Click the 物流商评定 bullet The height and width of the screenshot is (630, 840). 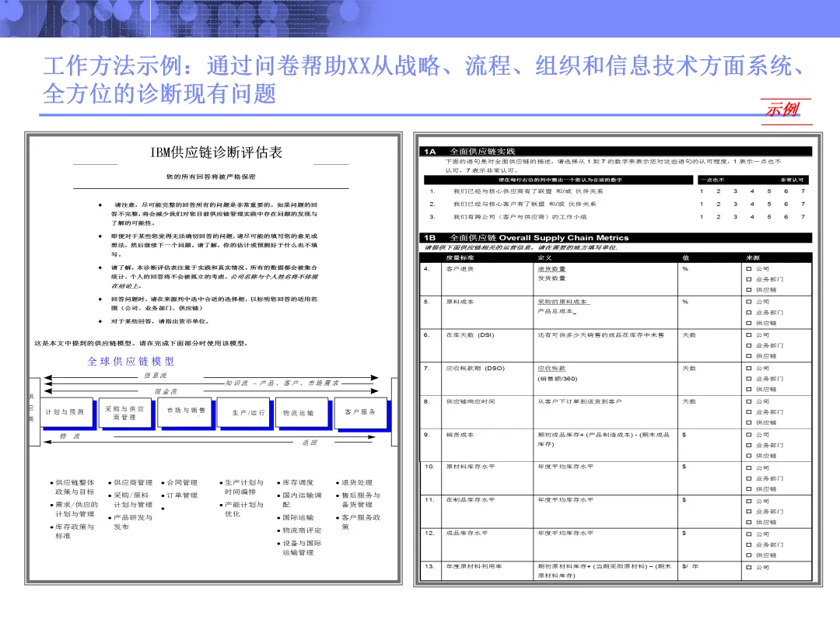tap(302, 530)
